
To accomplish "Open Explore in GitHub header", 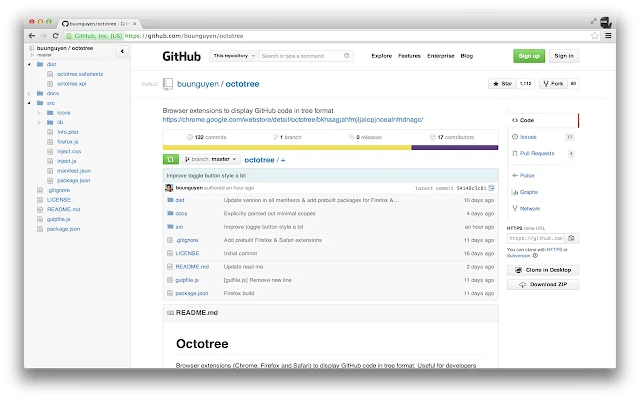I will 382,56.
